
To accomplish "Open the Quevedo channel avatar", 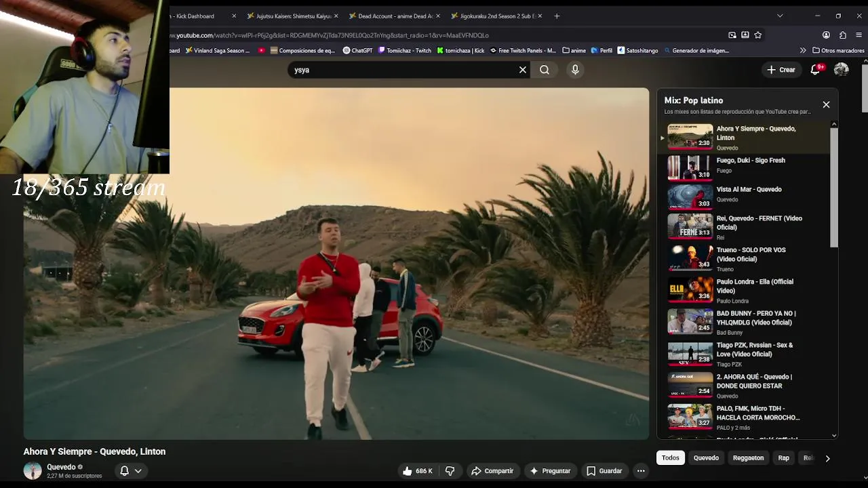I will pyautogui.click(x=33, y=470).
